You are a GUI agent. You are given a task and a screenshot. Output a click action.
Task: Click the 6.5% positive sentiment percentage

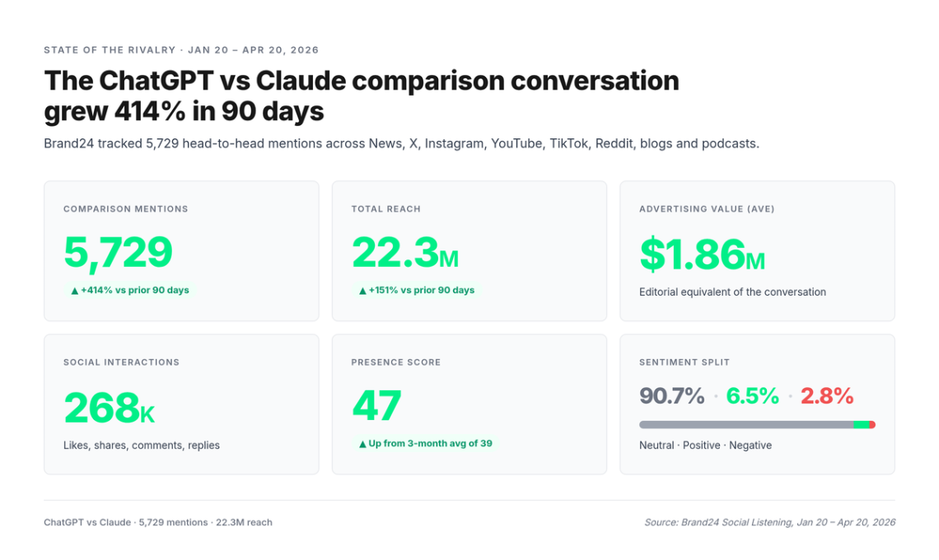point(752,396)
